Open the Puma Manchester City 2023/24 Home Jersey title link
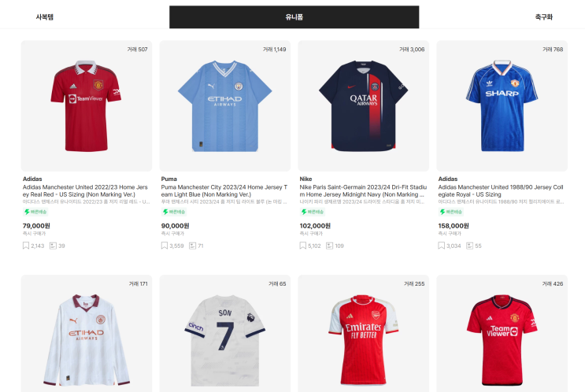 pos(224,190)
